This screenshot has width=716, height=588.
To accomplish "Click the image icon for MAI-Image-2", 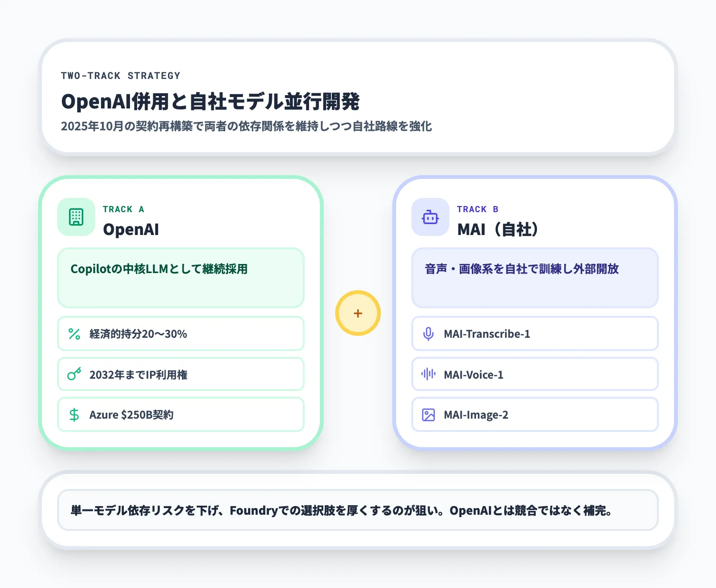I will point(428,415).
